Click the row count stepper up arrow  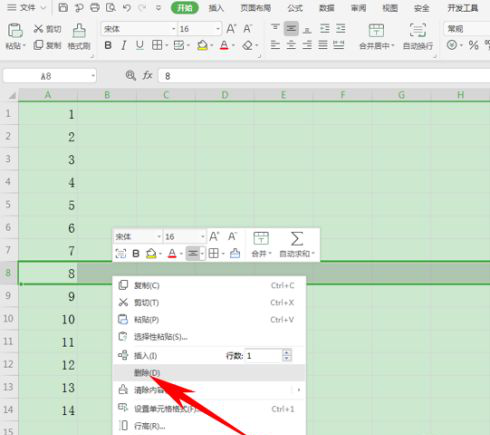tap(287, 352)
